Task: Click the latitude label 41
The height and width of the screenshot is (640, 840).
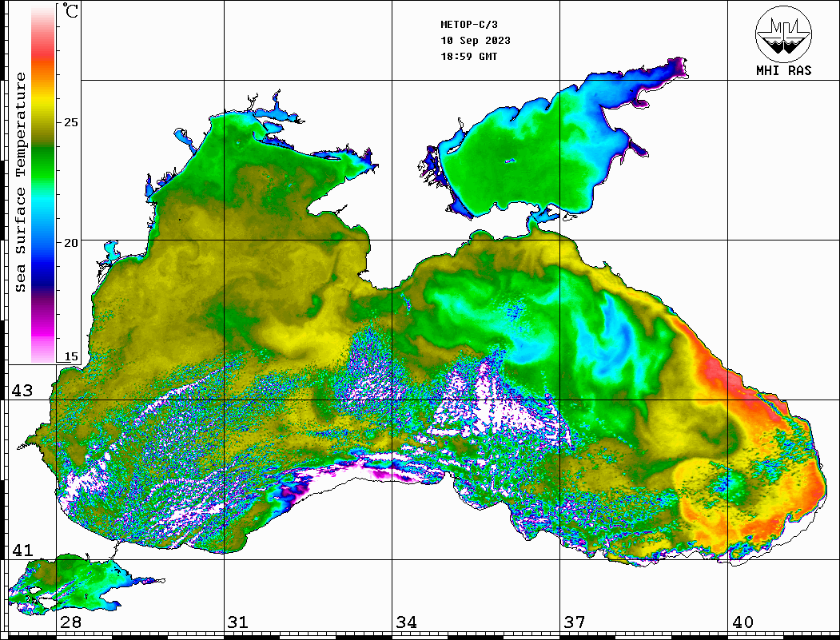Action: pos(22,550)
